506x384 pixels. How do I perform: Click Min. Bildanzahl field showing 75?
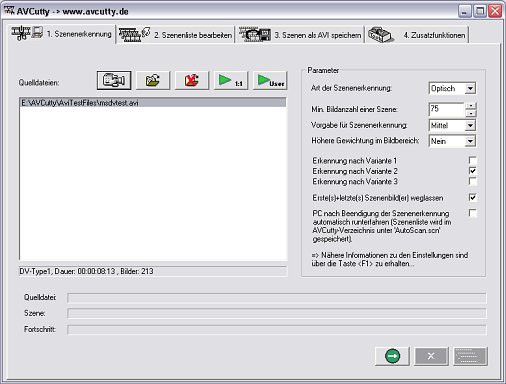pyautogui.click(x=447, y=109)
